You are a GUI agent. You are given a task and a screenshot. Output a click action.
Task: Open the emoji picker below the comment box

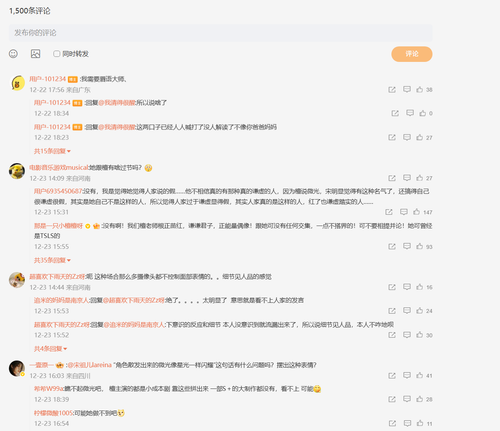(13, 54)
